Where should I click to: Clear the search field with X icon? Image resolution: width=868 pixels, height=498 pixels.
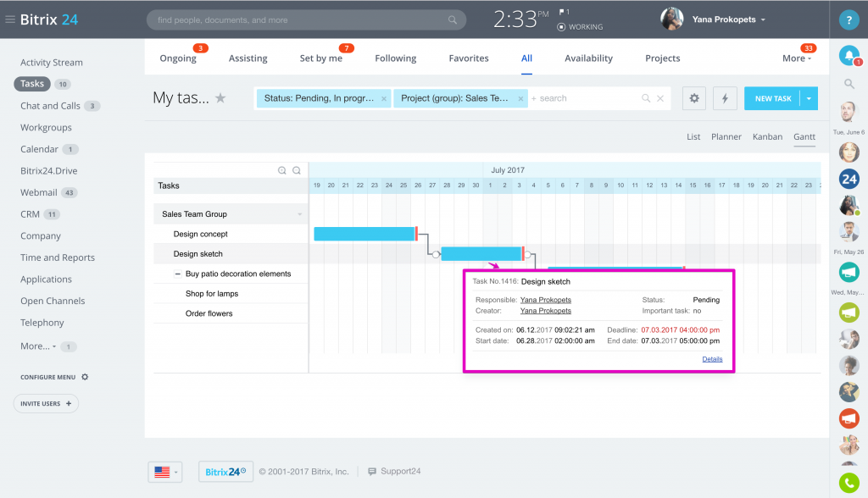point(660,98)
